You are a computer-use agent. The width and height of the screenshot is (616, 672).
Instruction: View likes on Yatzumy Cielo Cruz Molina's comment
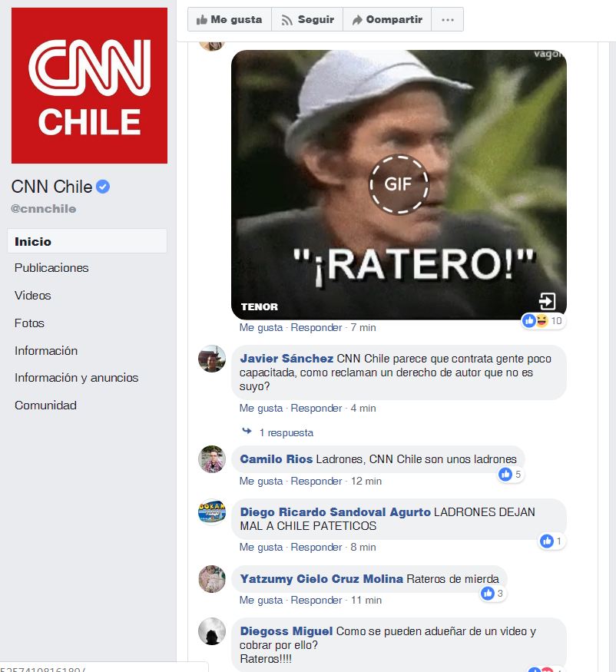492,594
